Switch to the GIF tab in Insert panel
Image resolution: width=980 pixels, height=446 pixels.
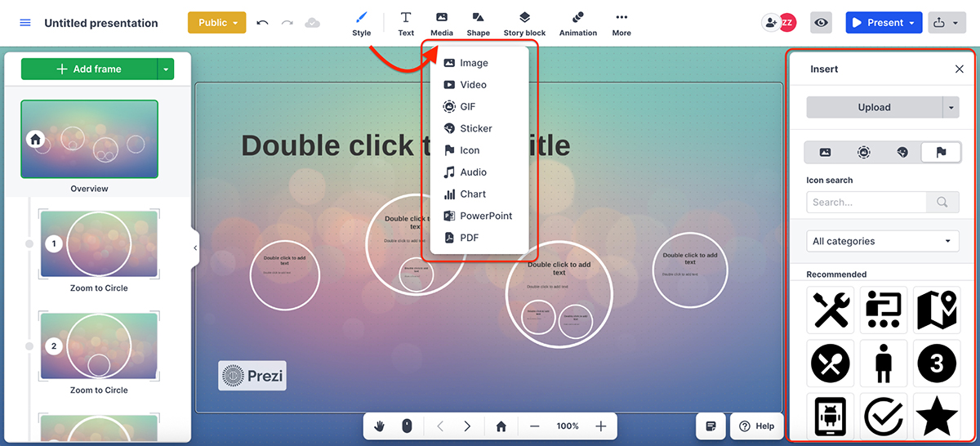click(x=863, y=152)
